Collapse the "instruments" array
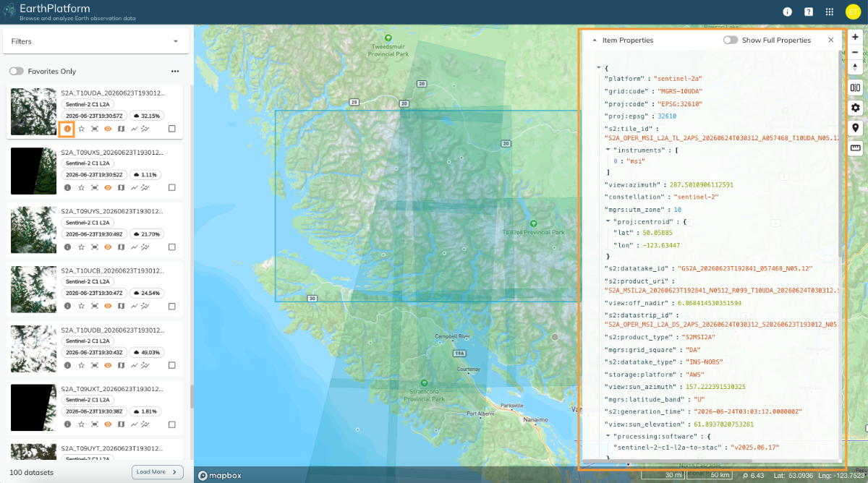The width and height of the screenshot is (868, 483). click(608, 150)
